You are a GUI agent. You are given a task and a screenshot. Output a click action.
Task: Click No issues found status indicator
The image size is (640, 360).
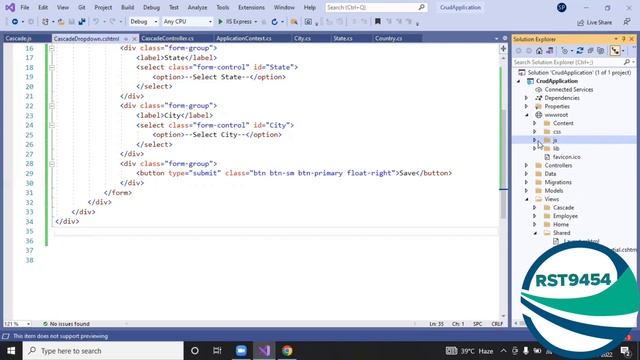[x=66, y=324]
